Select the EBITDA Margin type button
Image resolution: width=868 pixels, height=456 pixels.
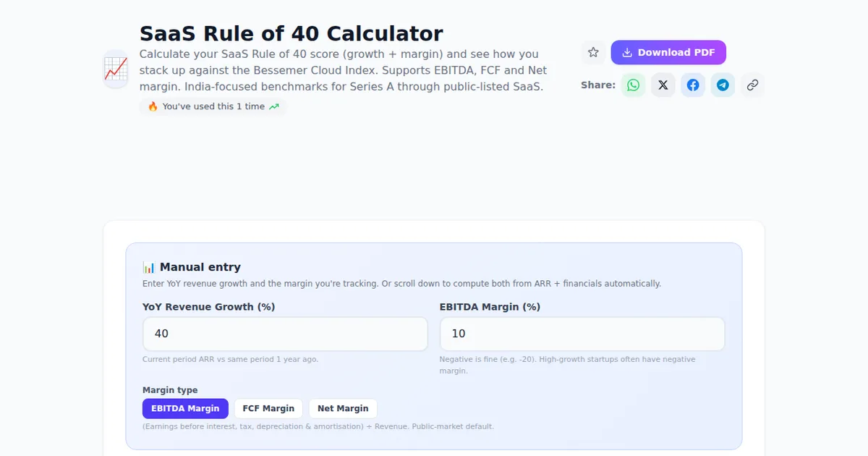[185, 408]
